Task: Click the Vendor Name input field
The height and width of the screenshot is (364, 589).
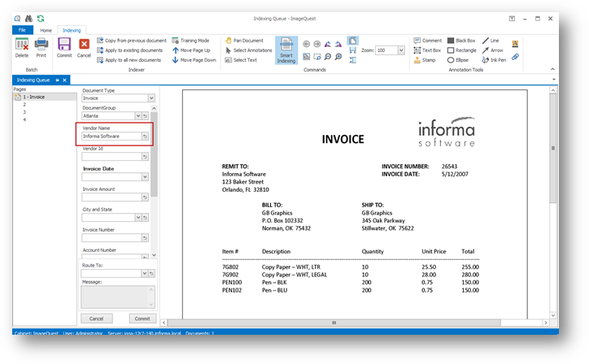Action: tap(111, 136)
